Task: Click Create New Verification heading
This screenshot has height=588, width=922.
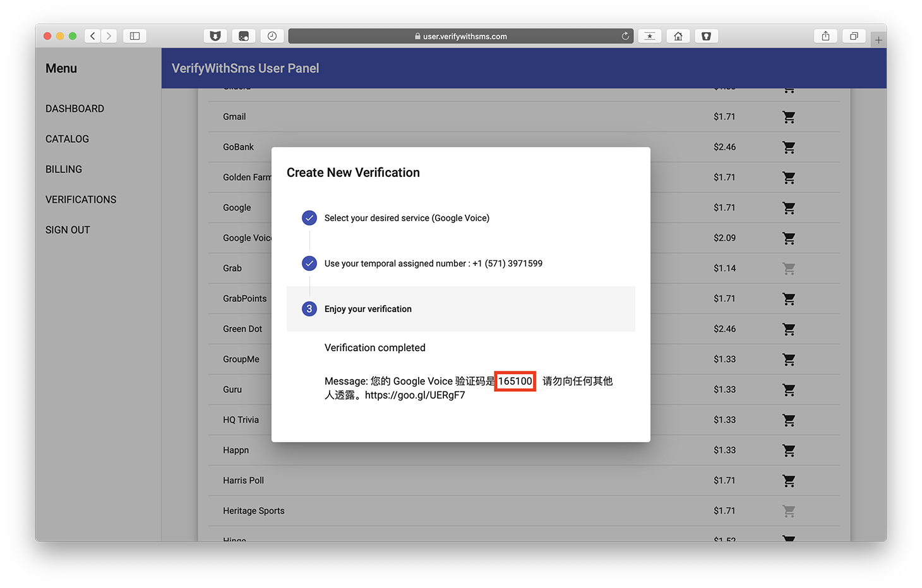Action: [x=353, y=172]
